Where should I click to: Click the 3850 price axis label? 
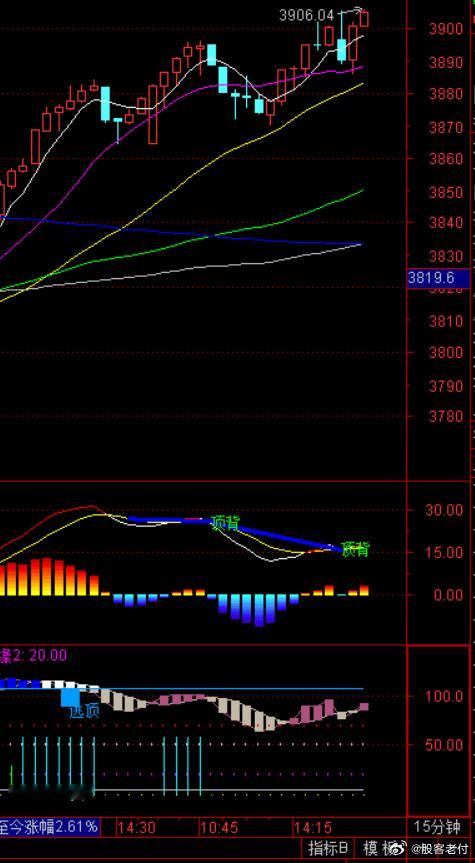point(447,193)
